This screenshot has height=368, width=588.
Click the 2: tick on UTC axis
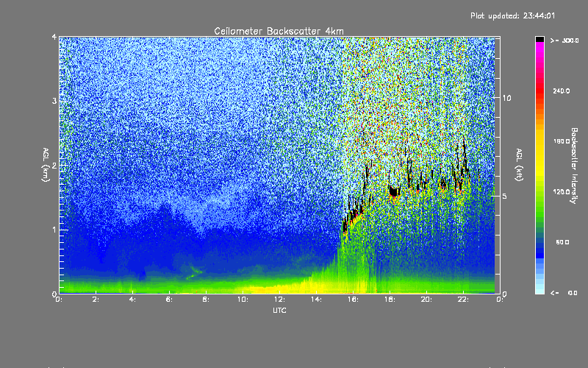pos(96,300)
